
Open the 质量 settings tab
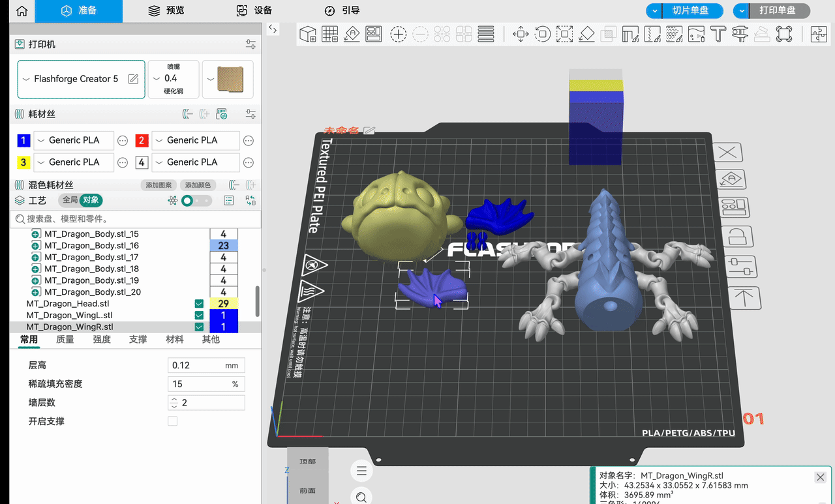pyautogui.click(x=65, y=340)
